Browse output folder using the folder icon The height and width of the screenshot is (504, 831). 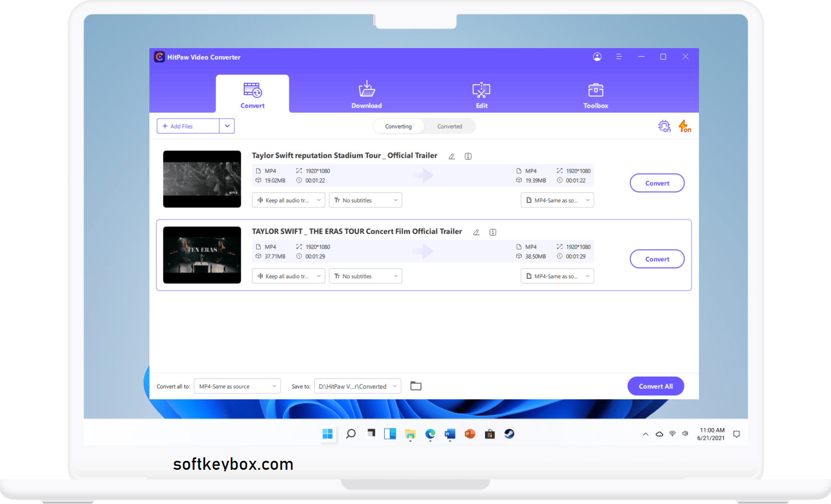(416, 385)
